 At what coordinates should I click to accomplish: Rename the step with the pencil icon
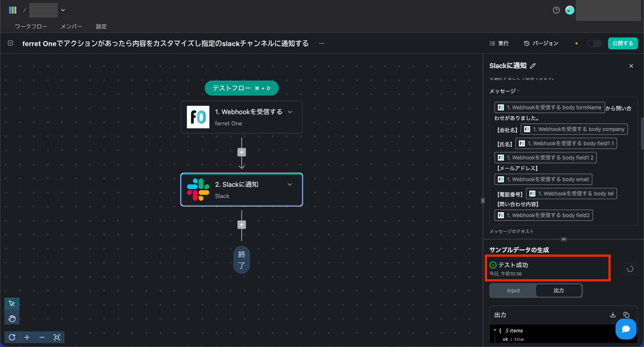pos(533,66)
